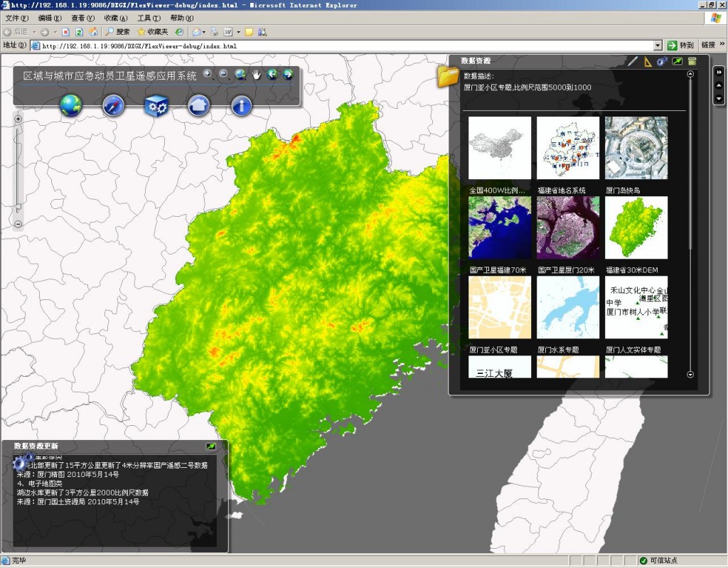Open the address bar URL dropdown arrow
This screenshot has height=568, width=728.
[x=658, y=45]
